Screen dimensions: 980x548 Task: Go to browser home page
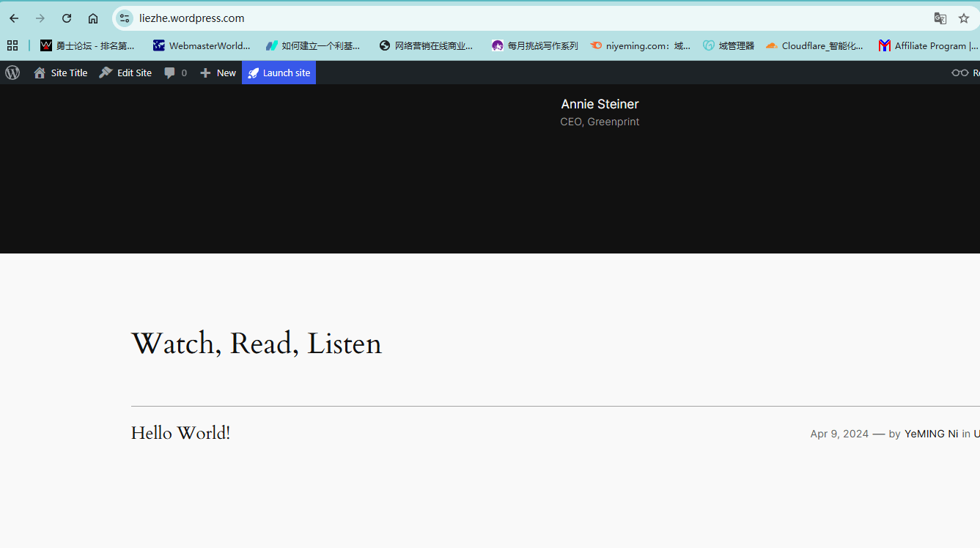coord(93,18)
